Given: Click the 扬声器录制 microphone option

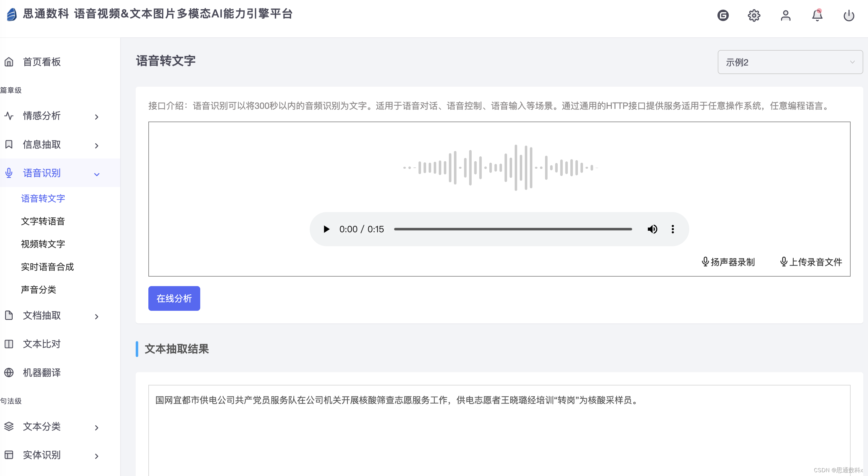Looking at the screenshot, I should tap(728, 262).
